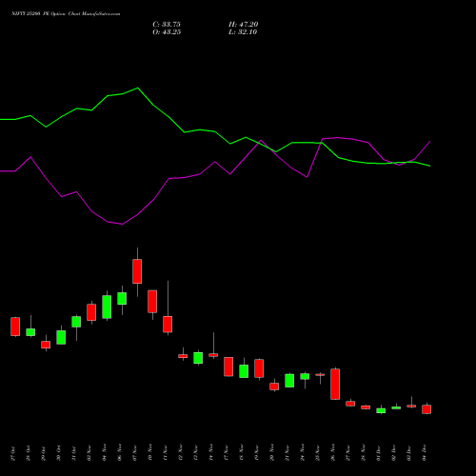Click the high value H: 47.20
476x476 pixels.
pyautogui.click(x=244, y=25)
